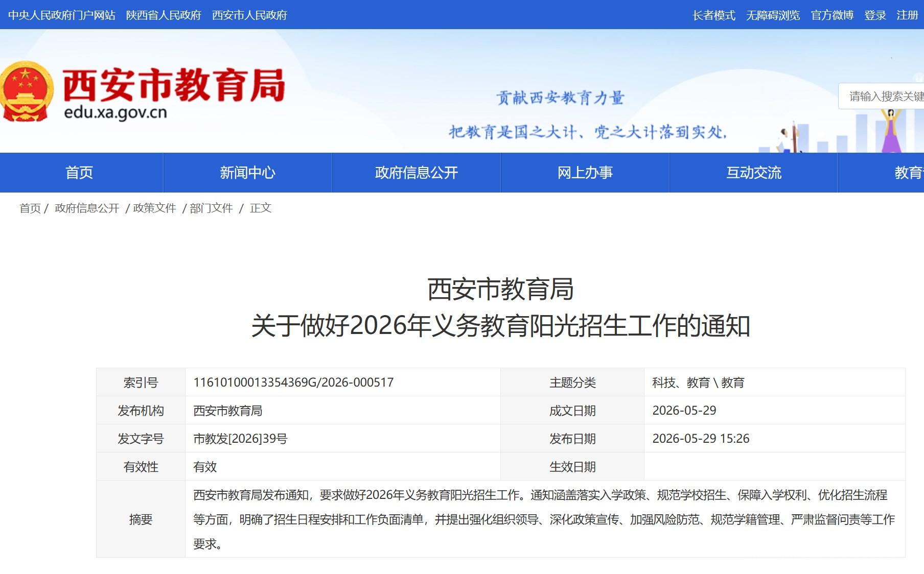The height and width of the screenshot is (574, 924).
Task: Open 陕西省人民政府 link
Action: pos(164,15)
